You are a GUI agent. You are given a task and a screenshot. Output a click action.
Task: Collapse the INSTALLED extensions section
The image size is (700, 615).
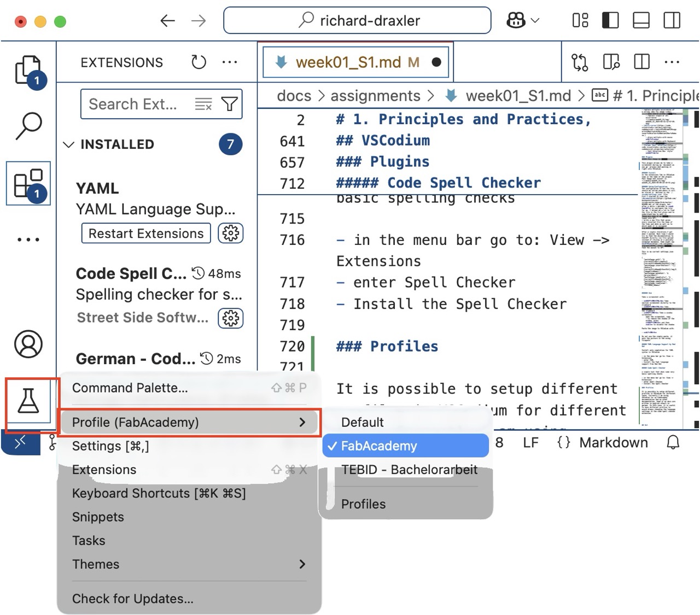[69, 144]
